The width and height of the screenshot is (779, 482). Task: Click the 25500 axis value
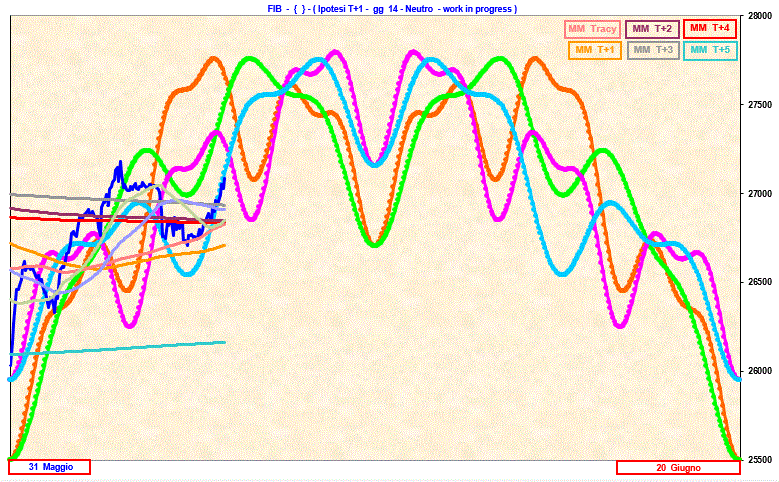click(759, 460)
